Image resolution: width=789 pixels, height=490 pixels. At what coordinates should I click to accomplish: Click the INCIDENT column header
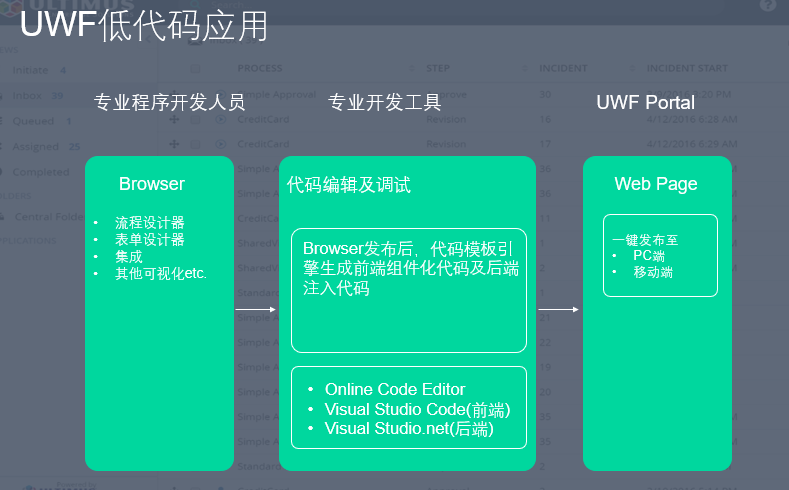coord(563,68)
